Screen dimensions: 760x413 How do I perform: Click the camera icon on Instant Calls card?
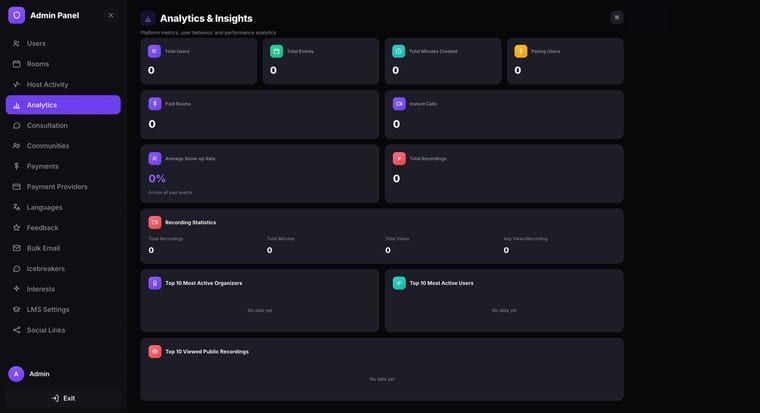[x=399, y=104]
